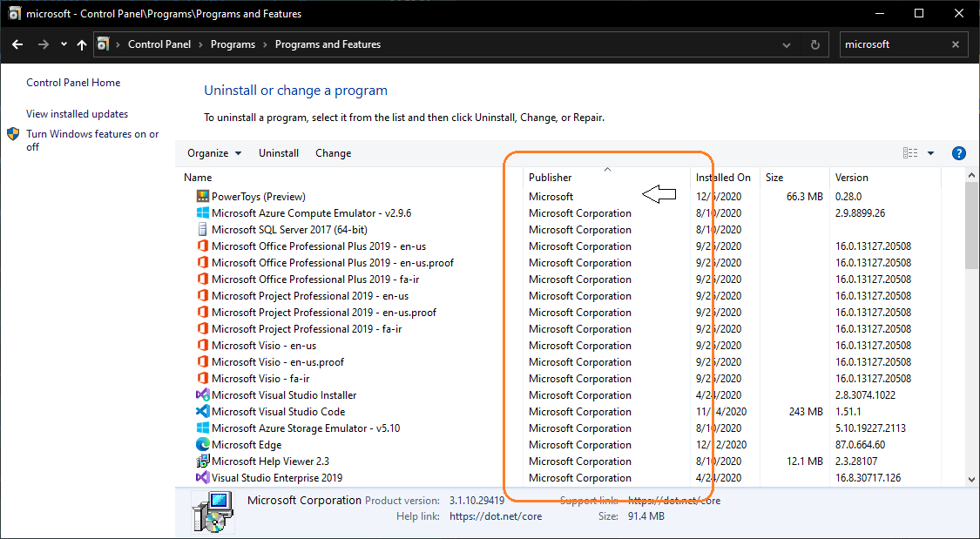Viewport: 980px width, 539px height.
Task: Click the Visual Studio Code icon
Action: [x=202, y=411]
